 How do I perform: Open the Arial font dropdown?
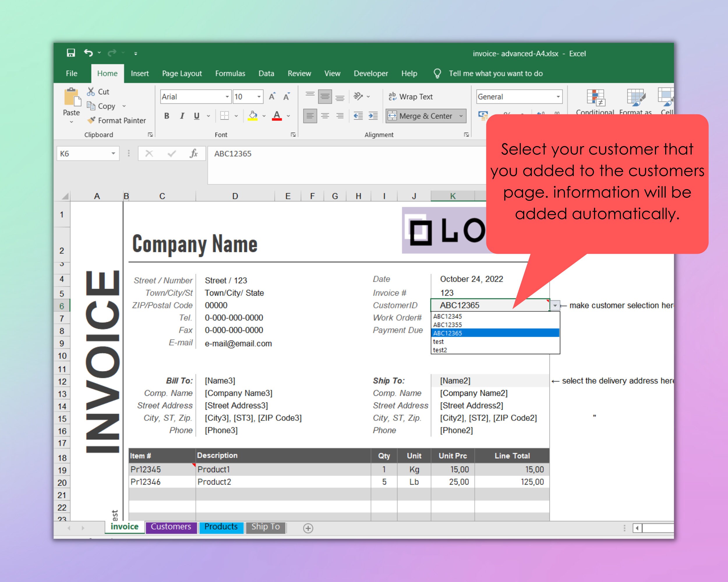(227, 97)
